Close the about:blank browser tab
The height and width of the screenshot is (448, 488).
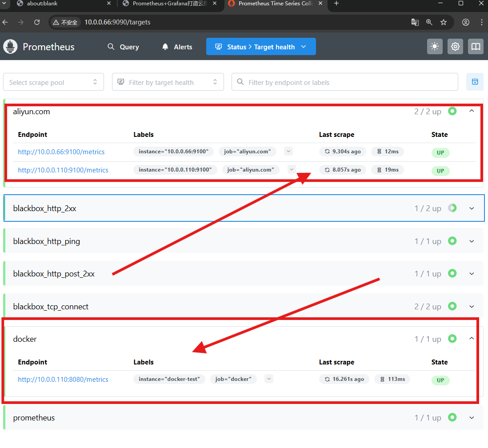(x=109, y=4)
